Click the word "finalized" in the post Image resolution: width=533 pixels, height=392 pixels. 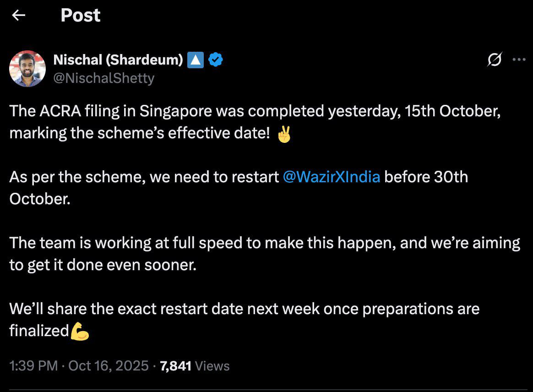39,331
